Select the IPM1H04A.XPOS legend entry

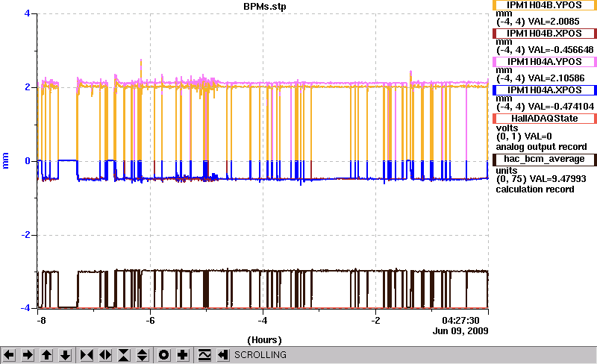pos(545,90)
